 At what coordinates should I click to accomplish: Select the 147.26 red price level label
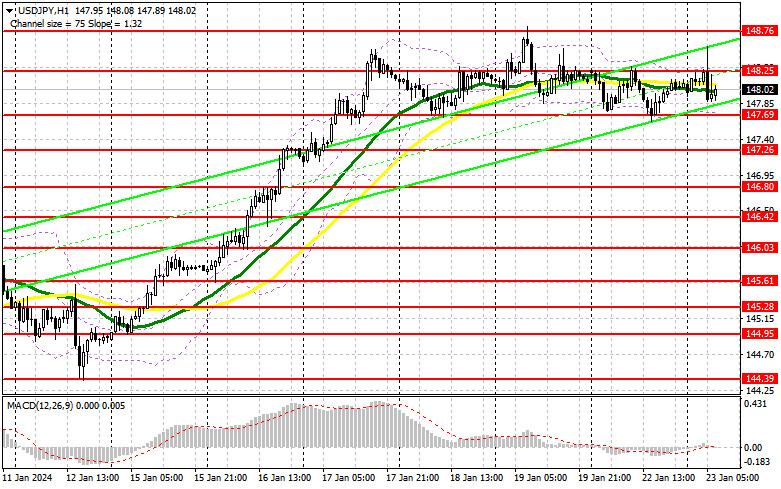pos(760,149)
